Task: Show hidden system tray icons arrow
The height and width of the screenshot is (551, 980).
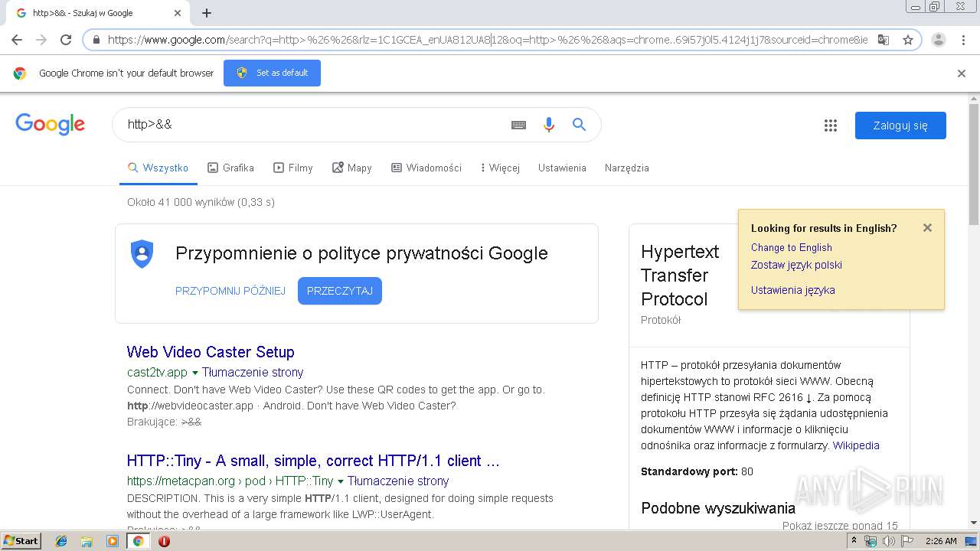Action: 854,541
